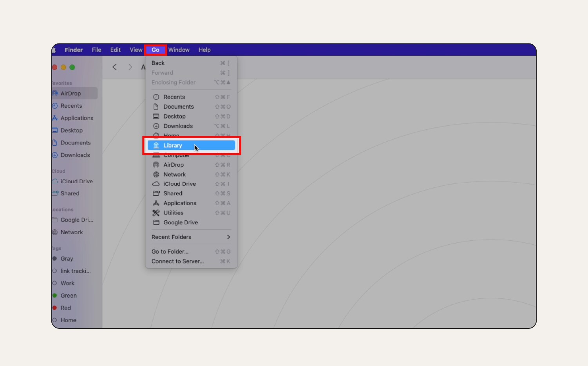
Task: Click the Recents clock icon in Go menu
Action: click(156, 97)
